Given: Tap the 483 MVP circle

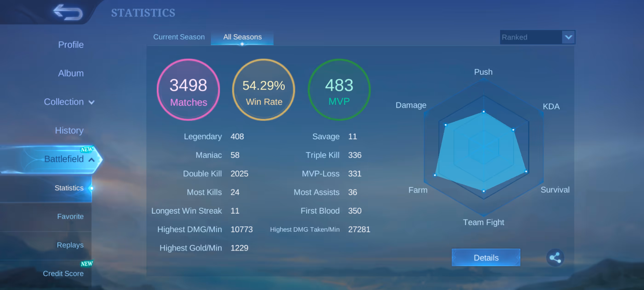Looking at the screenshot, I should tap(339, 90).
